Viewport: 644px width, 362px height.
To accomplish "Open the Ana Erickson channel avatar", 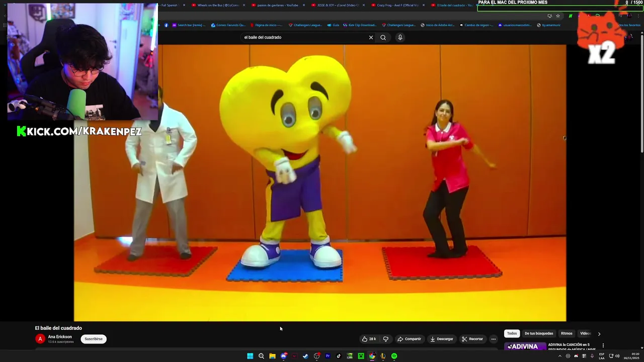I will (x=40, y=339).
